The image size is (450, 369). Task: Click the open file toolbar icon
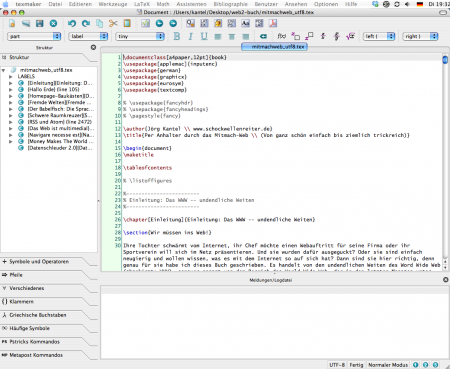(x=26, y=23)
